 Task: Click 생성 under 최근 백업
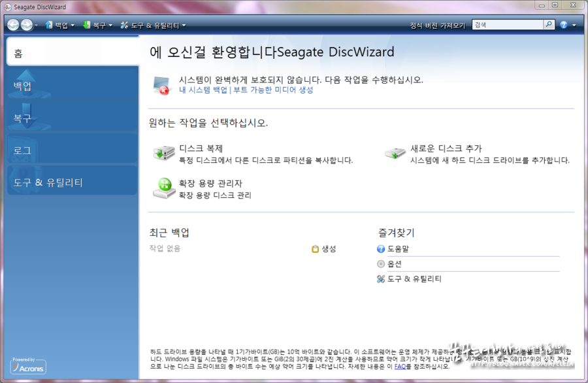[324, 249]
